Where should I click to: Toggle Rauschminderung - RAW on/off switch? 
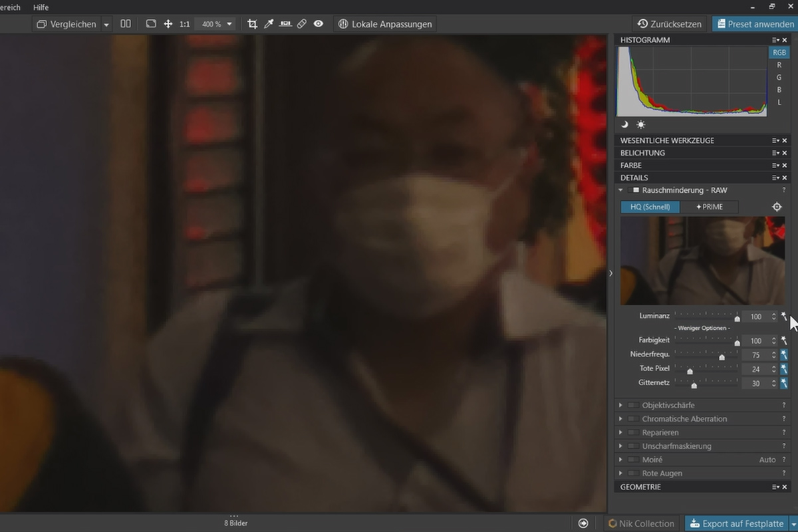coord(633,190)
